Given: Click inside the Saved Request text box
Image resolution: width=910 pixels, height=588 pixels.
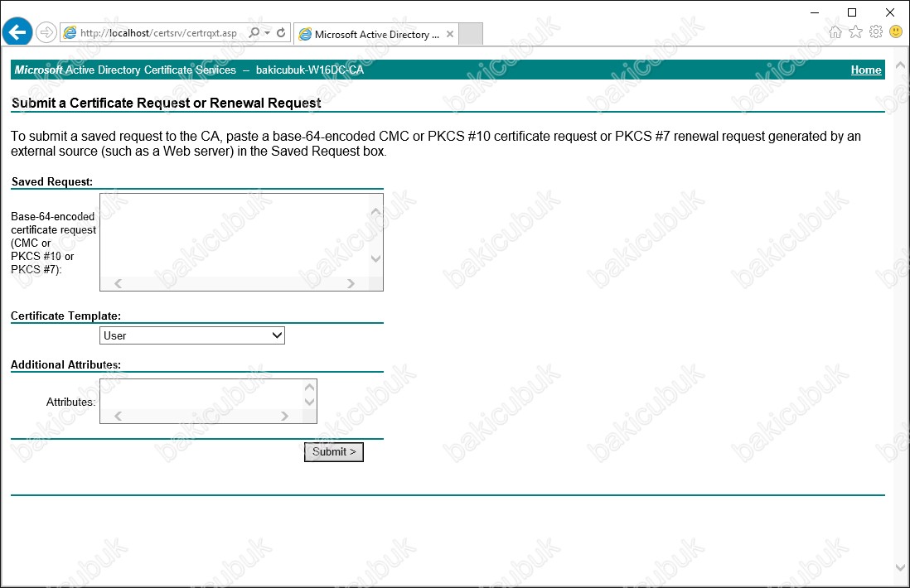Looking at the screenshot, I should pyautogui.click(x=235, y=235).
